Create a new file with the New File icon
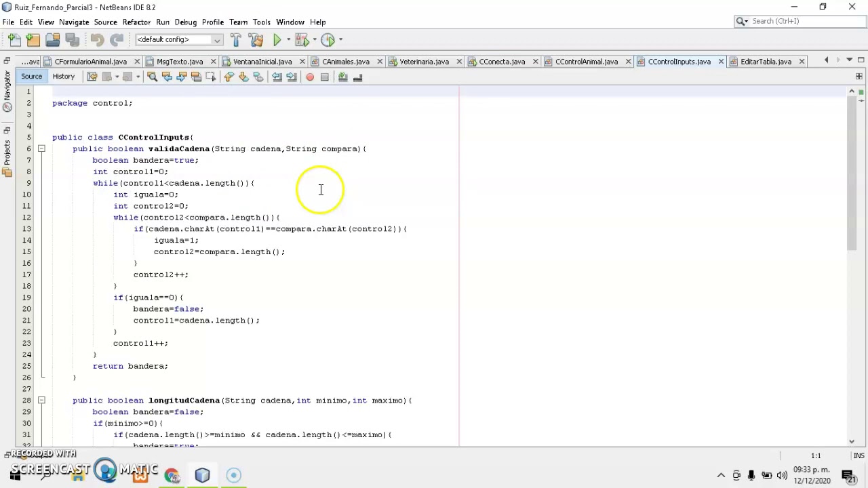The height and width of the screenshot is (488, 868). tap(15, 40)
